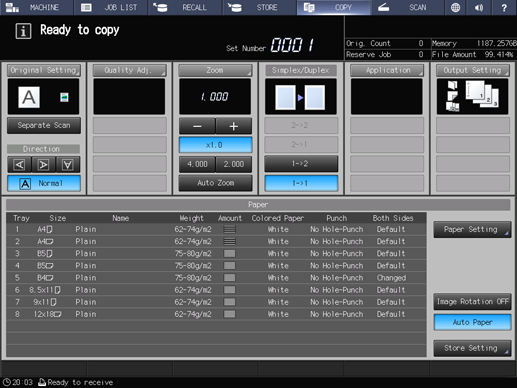Toggle Auto Paper selection
The width and height of the screenshot is (517, 388).
(472, 322)
